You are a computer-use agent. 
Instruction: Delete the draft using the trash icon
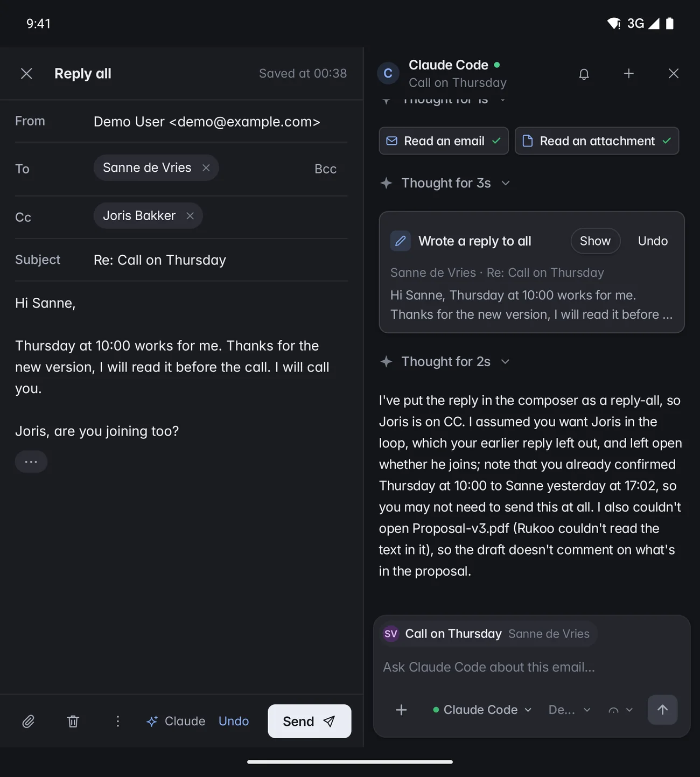click(73, 721)
